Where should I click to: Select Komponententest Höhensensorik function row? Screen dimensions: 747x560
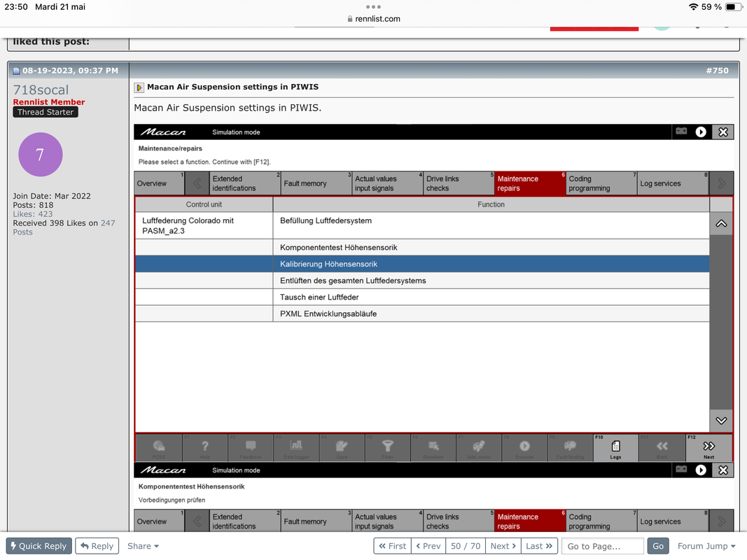(x=422, y=247)
